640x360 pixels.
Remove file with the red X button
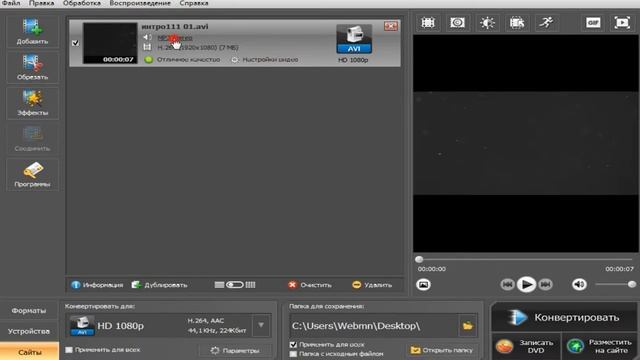[391, 26]
